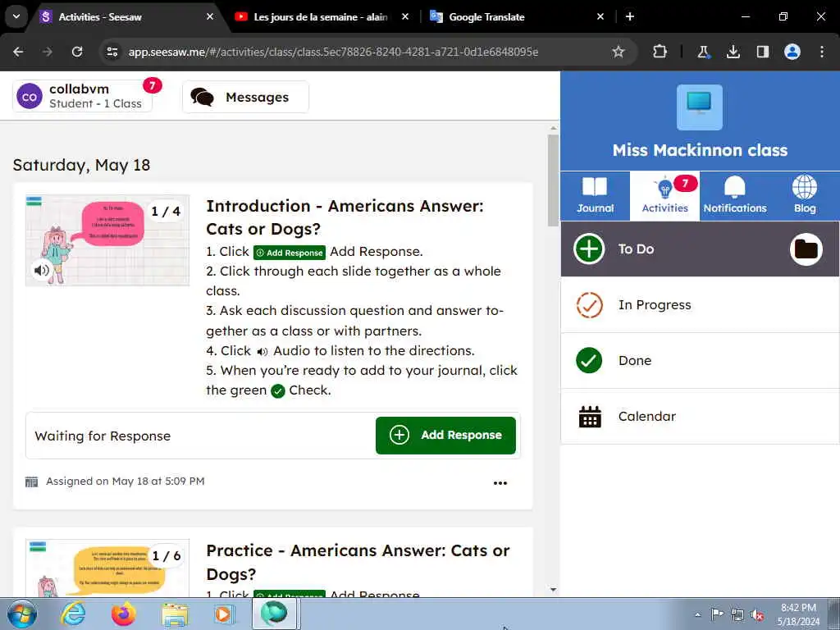
Task: Open the Calendar view
Action: point(700,416)
